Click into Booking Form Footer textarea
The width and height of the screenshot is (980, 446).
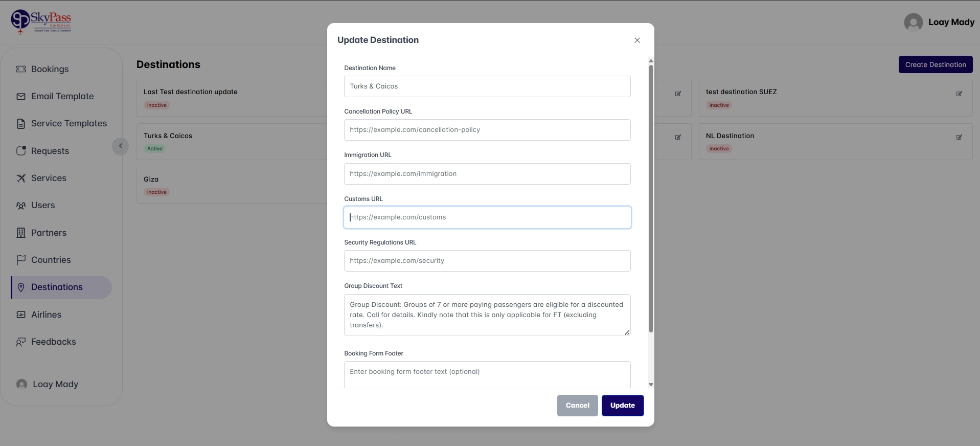(487, 374)
